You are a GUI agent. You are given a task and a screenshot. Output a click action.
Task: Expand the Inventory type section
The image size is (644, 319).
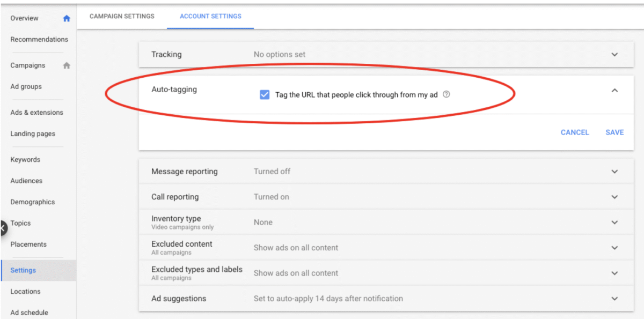(x=615, y=222)
